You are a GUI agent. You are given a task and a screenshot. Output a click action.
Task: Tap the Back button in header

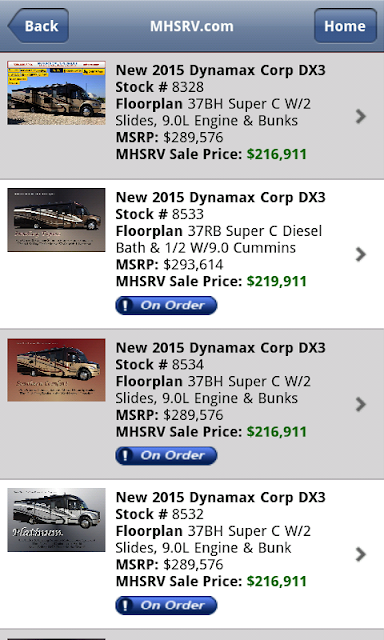tap(38, 26)
